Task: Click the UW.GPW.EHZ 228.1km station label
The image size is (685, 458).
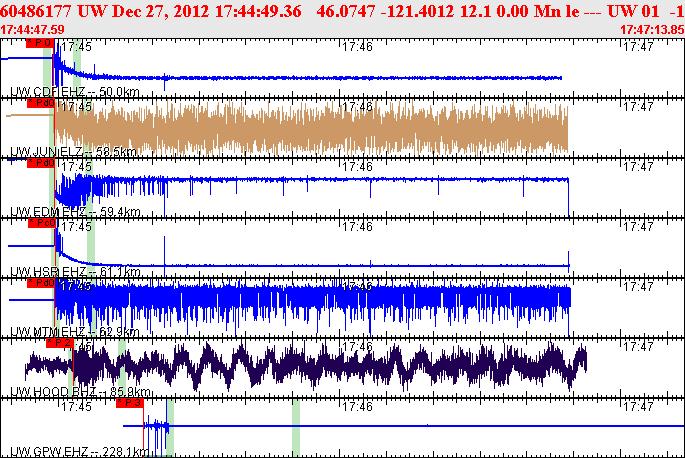Action: (79, 452)
